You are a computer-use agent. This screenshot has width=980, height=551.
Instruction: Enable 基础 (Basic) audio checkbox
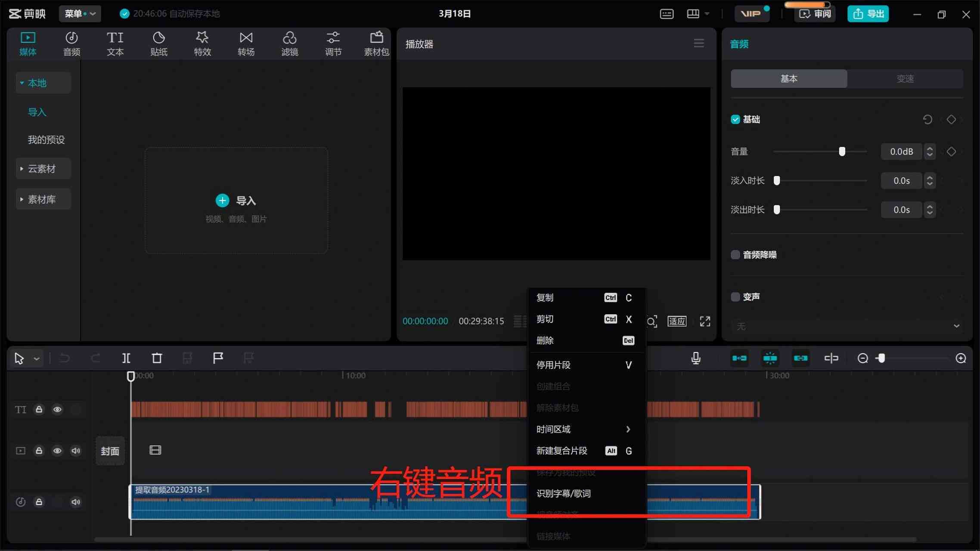click(x=735, y=119)
